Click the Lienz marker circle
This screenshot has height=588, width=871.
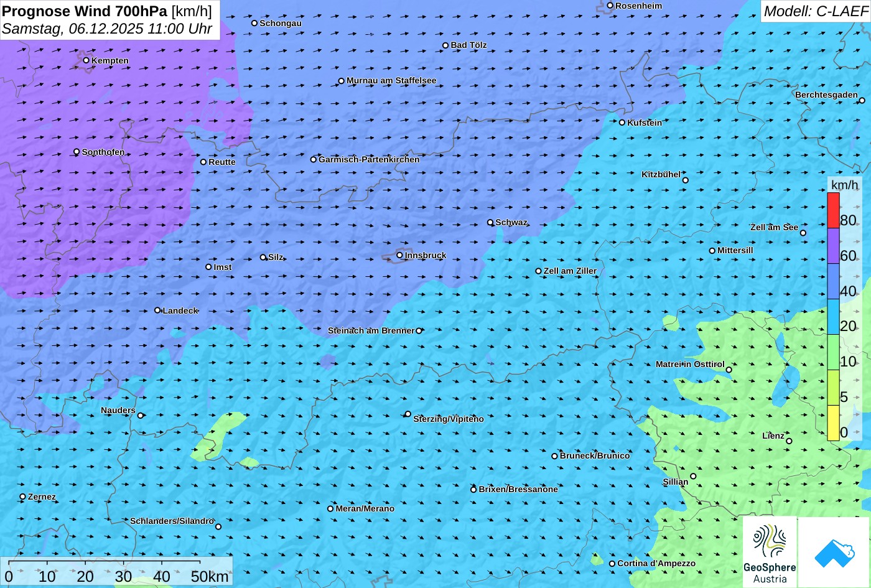coord(789,441)
